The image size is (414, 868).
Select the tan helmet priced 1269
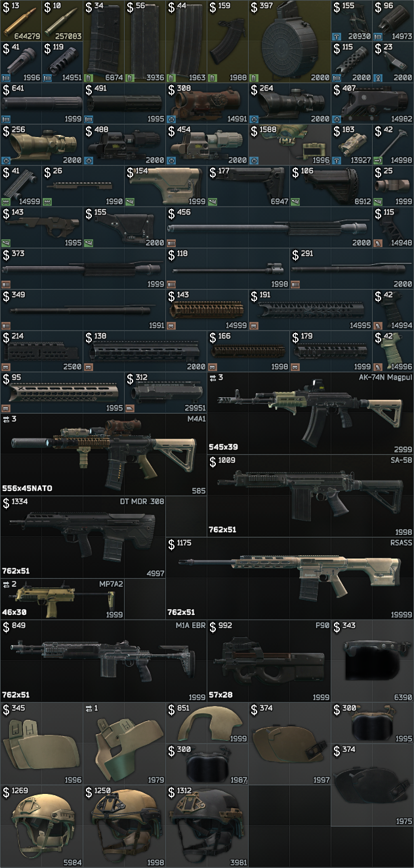click(x=41, y=826)
